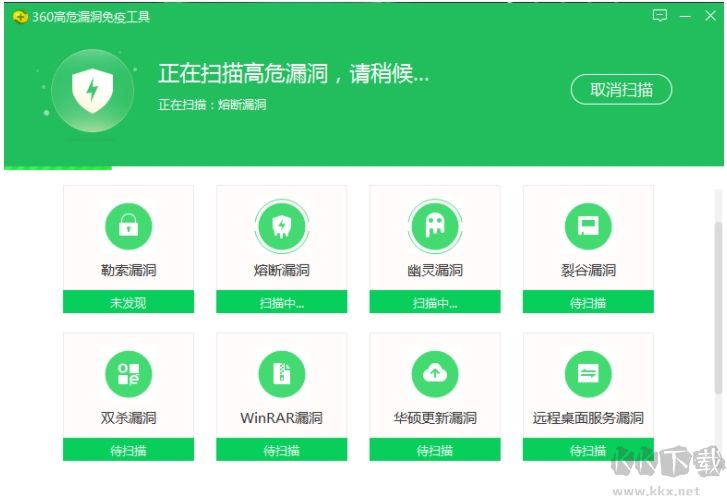Click 未发现 status bar under 勒索漏洞
Screen dimensions: 727x498
point(128,302)
